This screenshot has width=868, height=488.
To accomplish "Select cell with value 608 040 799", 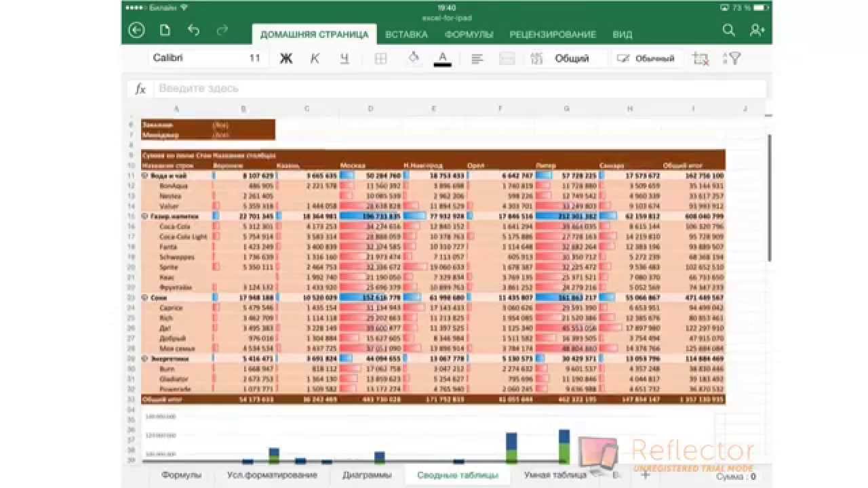I will 694,216.
